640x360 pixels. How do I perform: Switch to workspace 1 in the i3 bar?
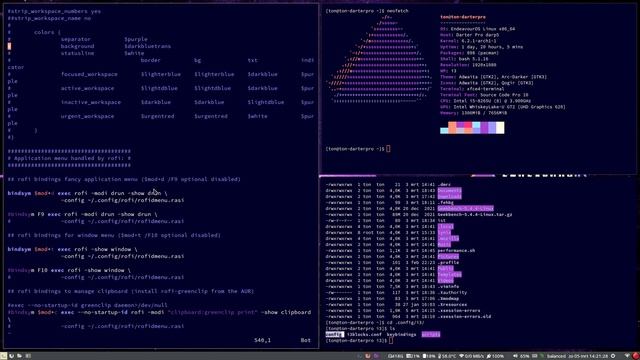point(4,356)
